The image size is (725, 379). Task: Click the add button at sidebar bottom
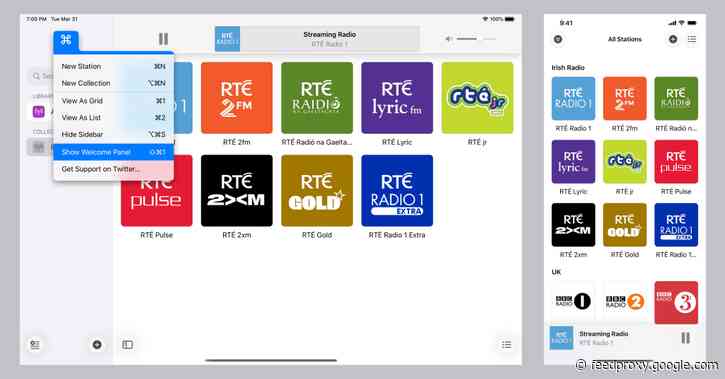(97, 345)
